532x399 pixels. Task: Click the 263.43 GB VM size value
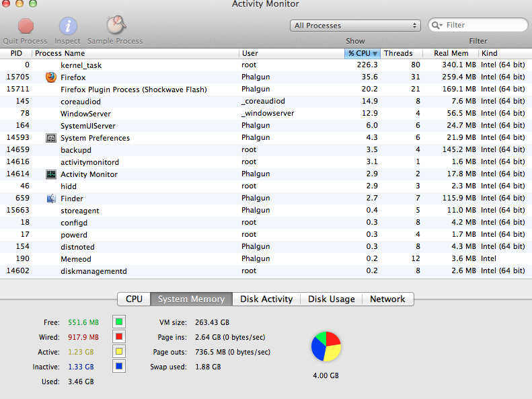click(212, 322)
